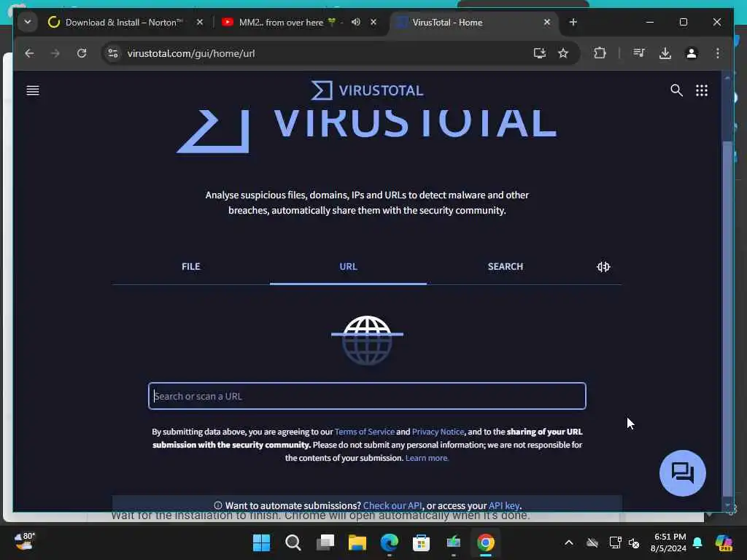Open the chat bubble widget

pos(682,472)
